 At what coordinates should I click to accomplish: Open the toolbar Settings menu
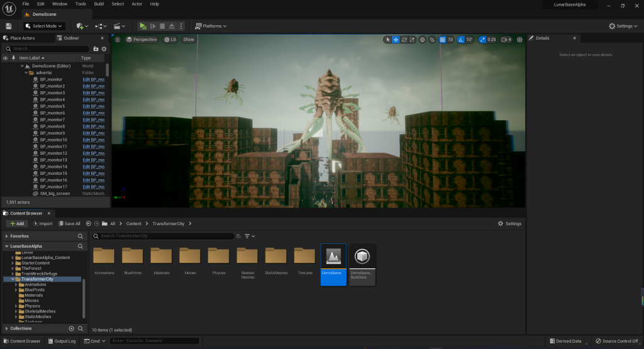pos(623,26)
